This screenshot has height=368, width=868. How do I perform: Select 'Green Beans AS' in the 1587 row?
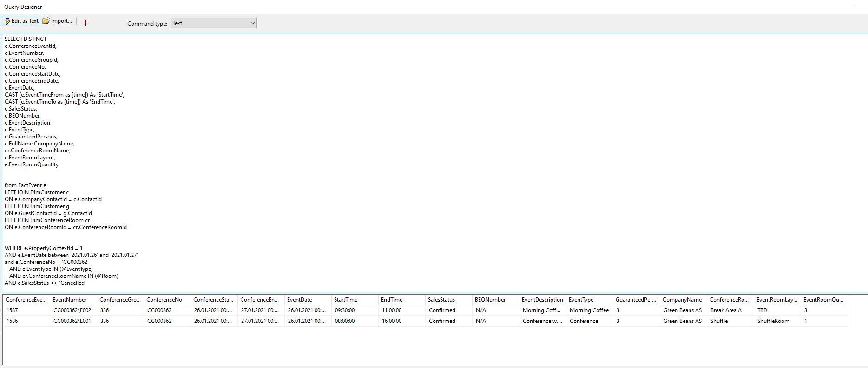click(684, 310)
